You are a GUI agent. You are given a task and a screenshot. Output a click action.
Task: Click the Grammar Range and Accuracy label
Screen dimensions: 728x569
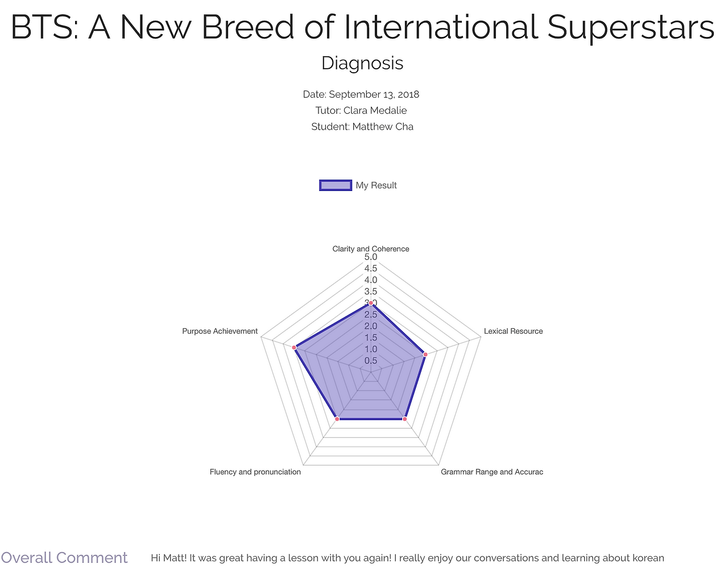point(491,472)
